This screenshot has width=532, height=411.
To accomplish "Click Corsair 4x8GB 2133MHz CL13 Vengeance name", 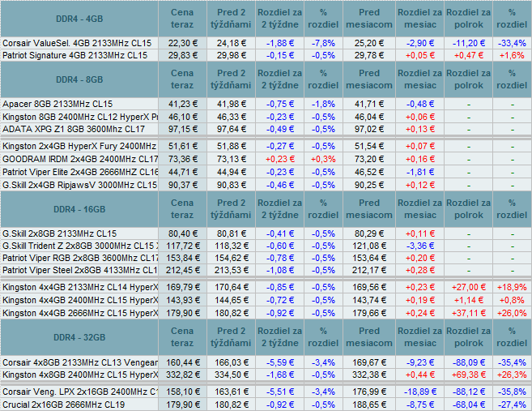I will click(80, 362).
